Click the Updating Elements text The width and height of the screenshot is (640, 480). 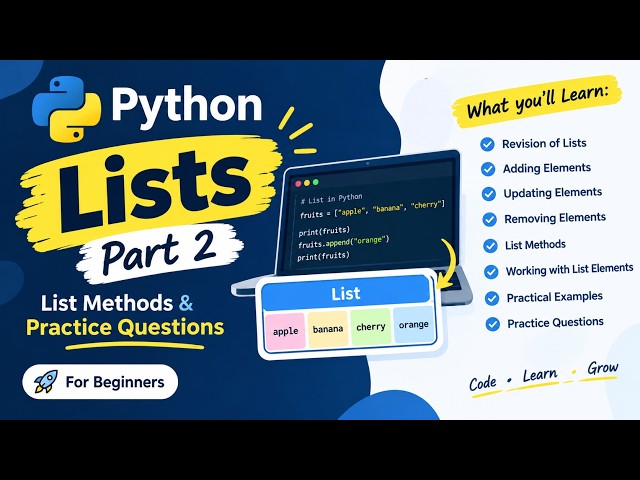tap(553, 193)
